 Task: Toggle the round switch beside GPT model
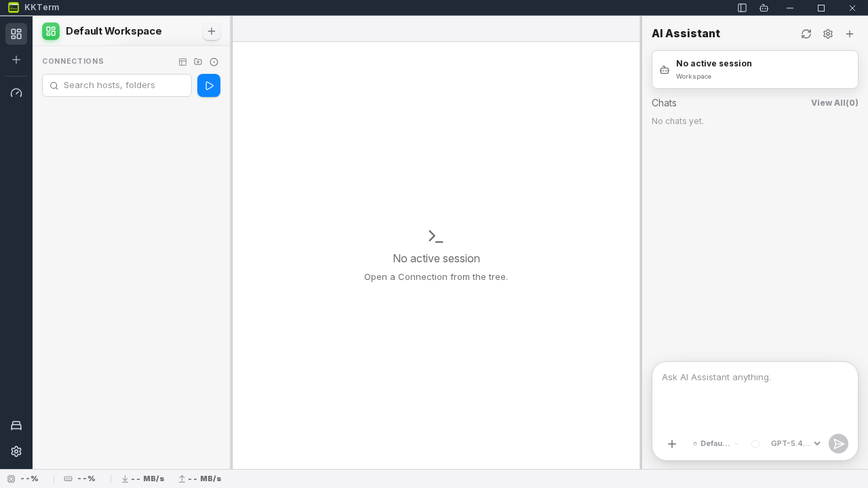click(755, 444)
